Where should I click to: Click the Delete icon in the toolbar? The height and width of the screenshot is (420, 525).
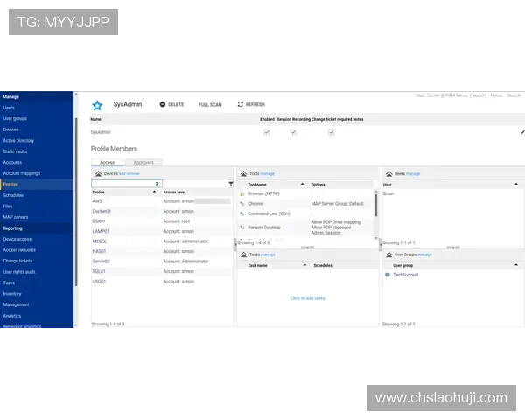pos(163,104)
